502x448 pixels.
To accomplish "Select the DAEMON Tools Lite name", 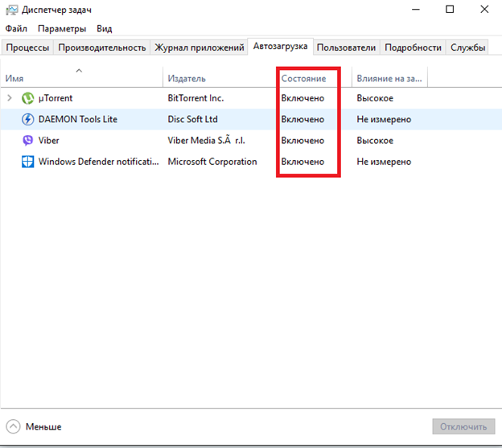I will coord(78,119).
